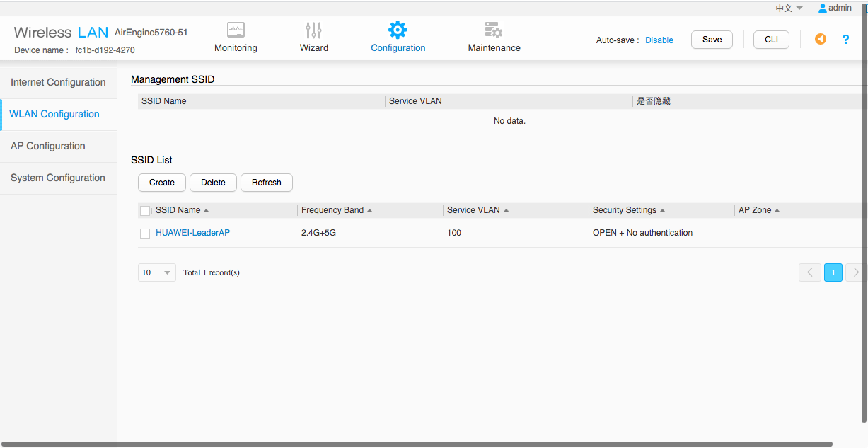Click page 1 in pagination

click(833, 272)
